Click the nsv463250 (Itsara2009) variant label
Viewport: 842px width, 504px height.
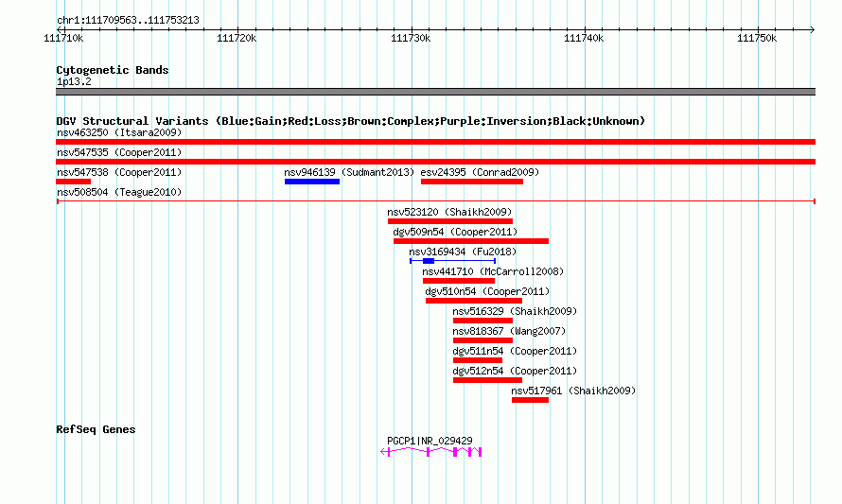119,132
